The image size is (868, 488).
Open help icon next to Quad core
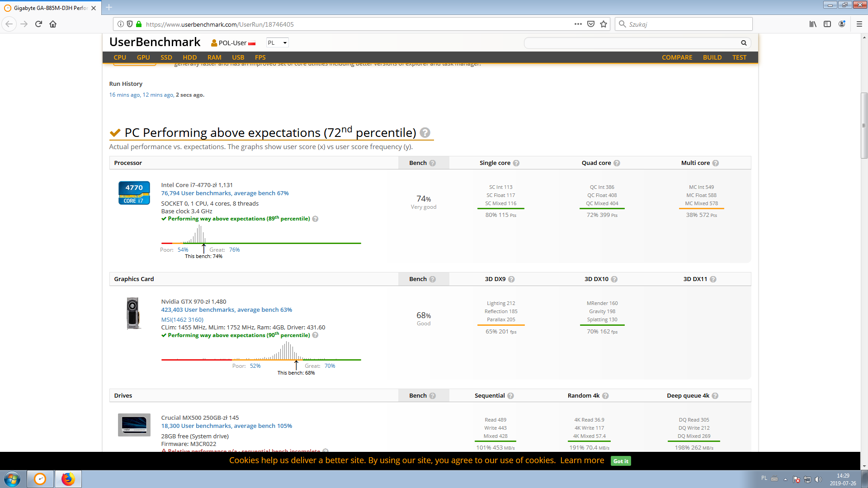pos(617,163)
